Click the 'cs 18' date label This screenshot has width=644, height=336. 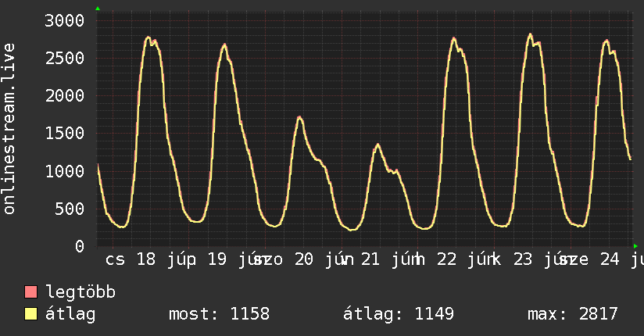(x=131, y=259)
